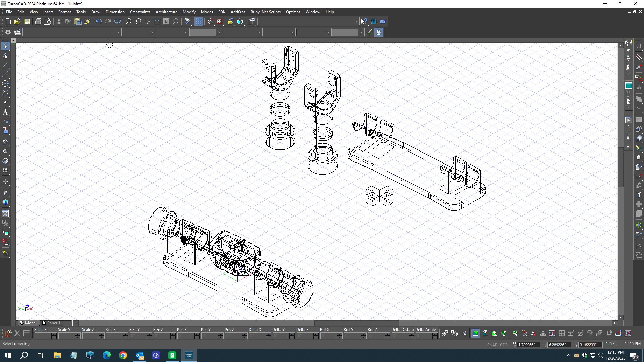Open the 3D object tools
Screen dimensions: 644x362
[x=5, y=142]
